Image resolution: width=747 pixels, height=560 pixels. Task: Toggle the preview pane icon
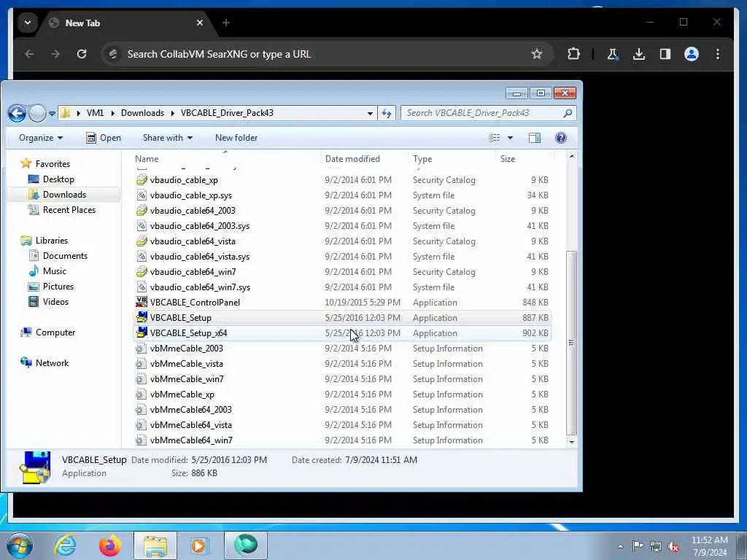(535, 138)
